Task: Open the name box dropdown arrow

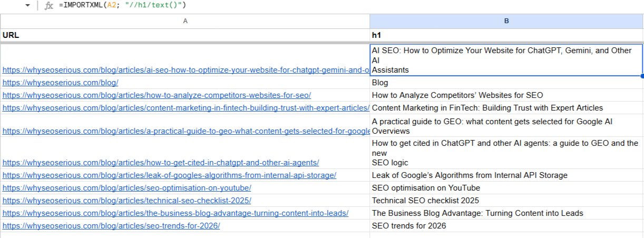Action: tap(27, 5)
